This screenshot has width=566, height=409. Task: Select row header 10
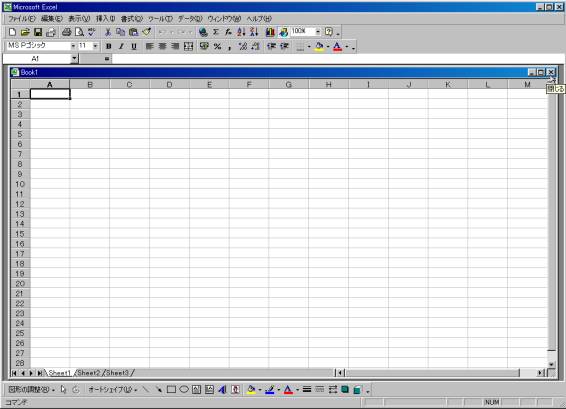tap(20, 184)
